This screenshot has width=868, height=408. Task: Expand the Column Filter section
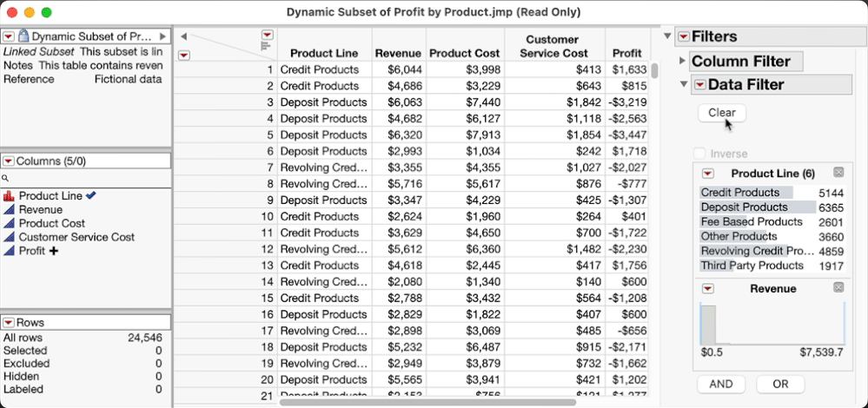(x=682, y=61)
